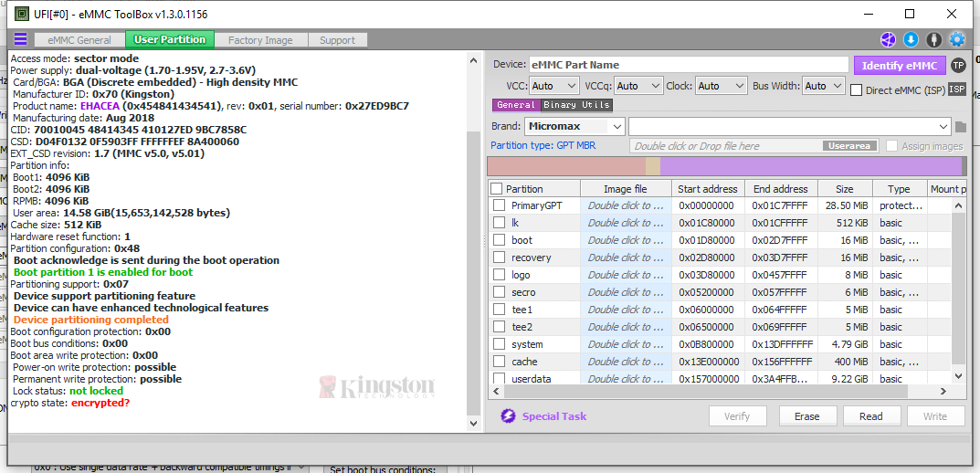980x473 pixels.
Task: Click the Type column header
Action: (x=899, y=189)
